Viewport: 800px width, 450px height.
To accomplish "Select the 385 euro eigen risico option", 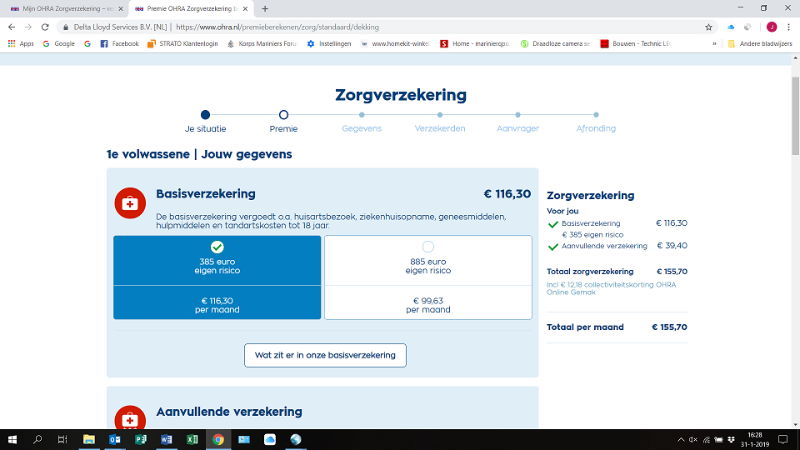I will 217,260.
